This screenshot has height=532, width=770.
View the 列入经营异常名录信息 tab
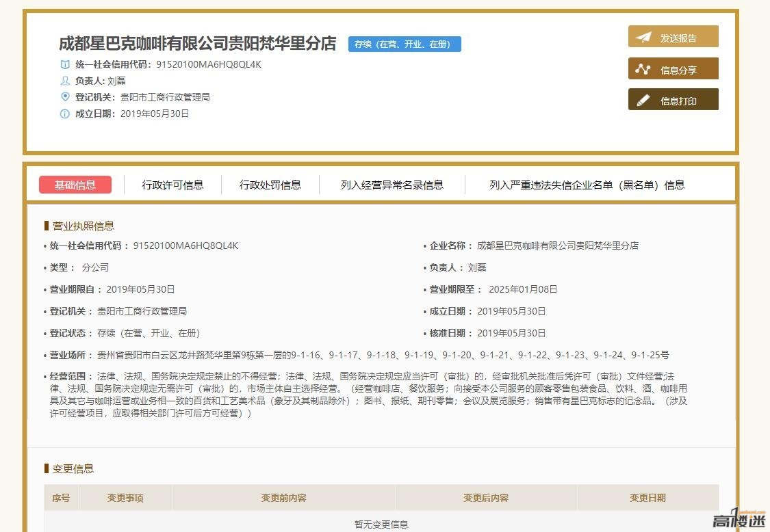(x=392, y=185)
